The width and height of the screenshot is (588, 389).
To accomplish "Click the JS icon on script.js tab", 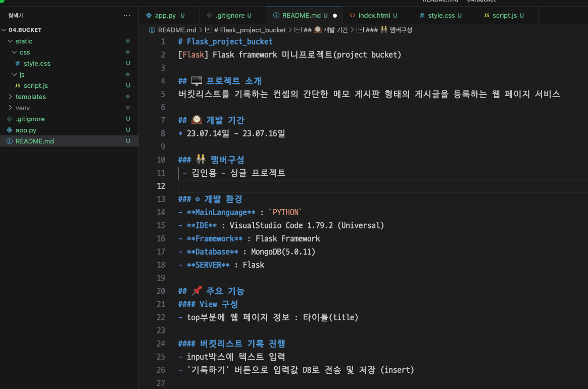I will [x=486, y=15].
